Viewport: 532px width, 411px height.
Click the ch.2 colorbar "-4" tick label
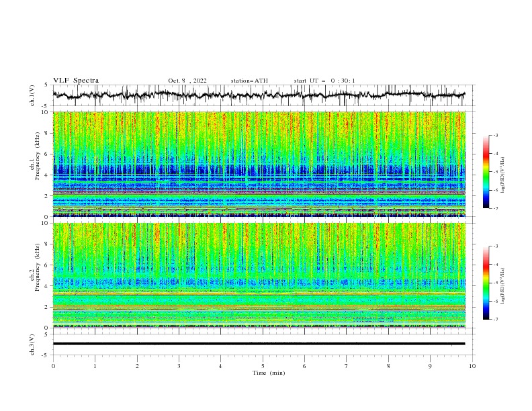click(496, 265)
